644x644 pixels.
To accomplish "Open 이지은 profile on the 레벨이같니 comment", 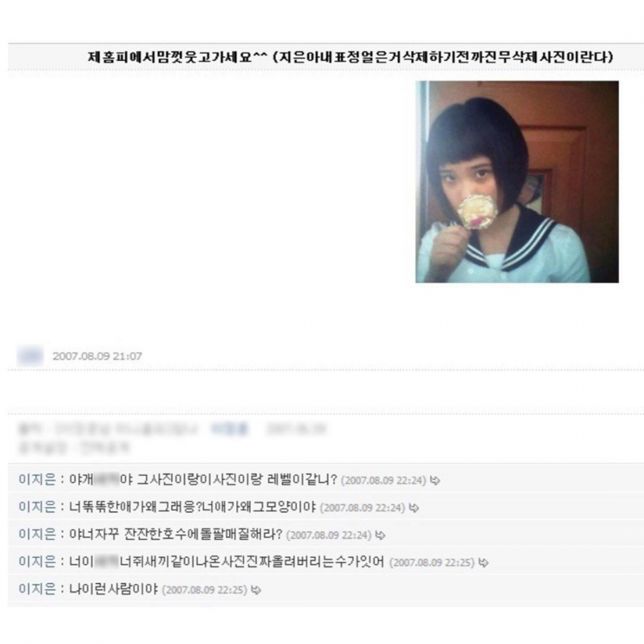I will [x=37, y=479].
